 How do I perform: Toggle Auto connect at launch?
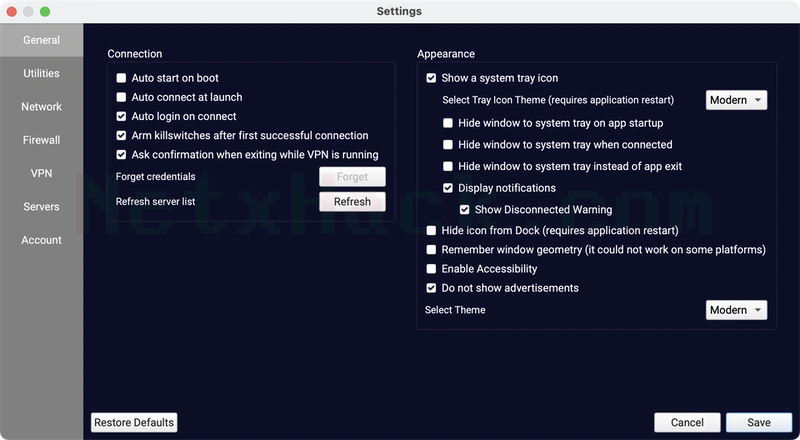tap(121, 97)
